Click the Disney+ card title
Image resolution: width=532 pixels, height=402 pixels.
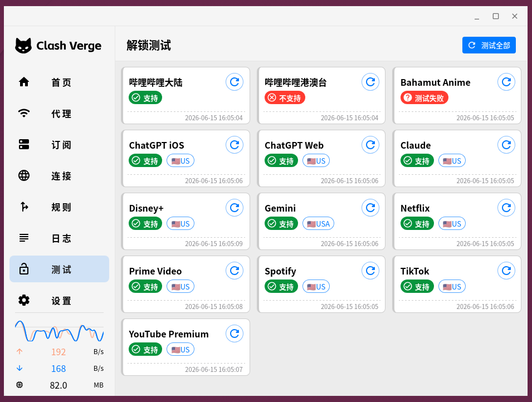[147, 208]
